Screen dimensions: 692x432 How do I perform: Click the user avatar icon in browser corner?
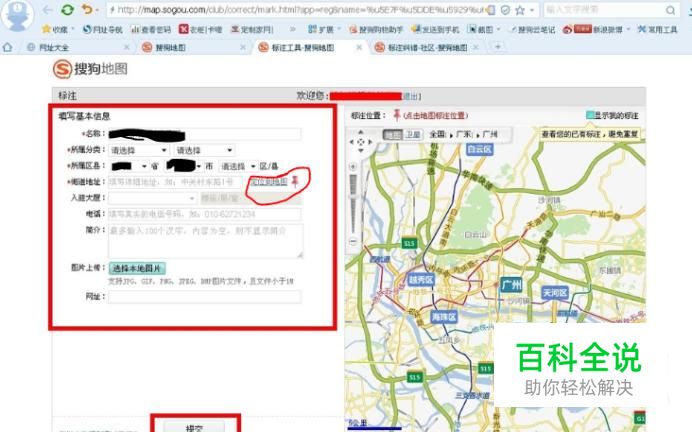[17, 16]
